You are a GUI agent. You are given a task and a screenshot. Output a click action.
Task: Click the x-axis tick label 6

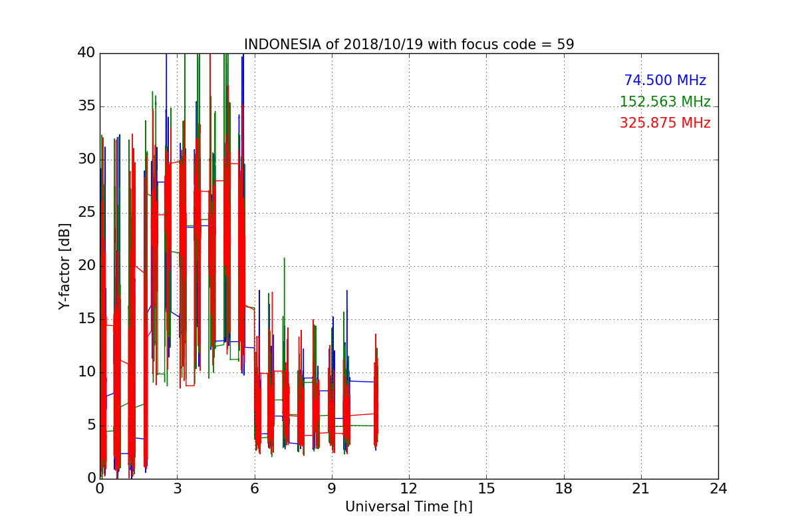tap(254, 488)
